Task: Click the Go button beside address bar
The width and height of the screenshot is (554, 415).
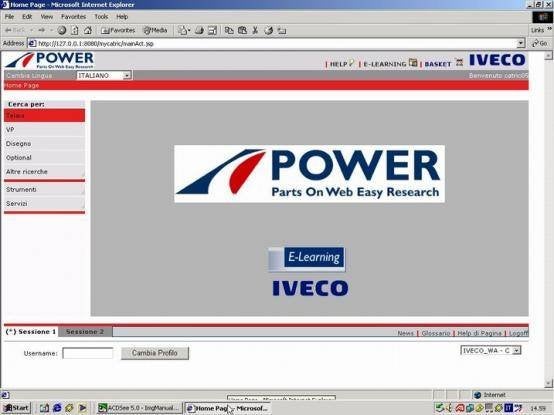Action: 539,43
